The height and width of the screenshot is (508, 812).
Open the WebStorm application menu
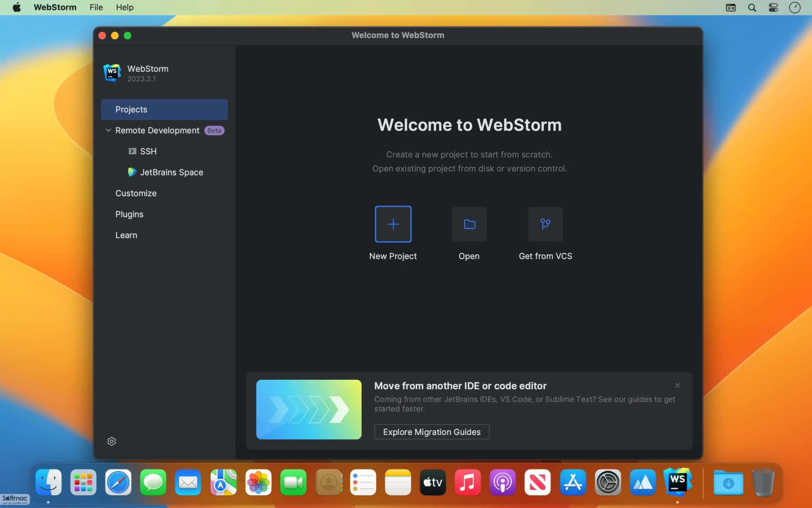click(x=55, y=7)
